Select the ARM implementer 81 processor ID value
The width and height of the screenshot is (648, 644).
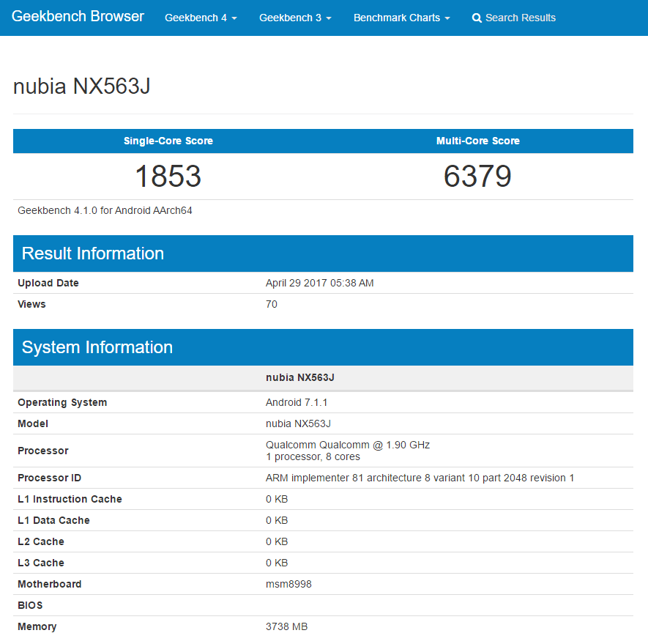(420, 478)
